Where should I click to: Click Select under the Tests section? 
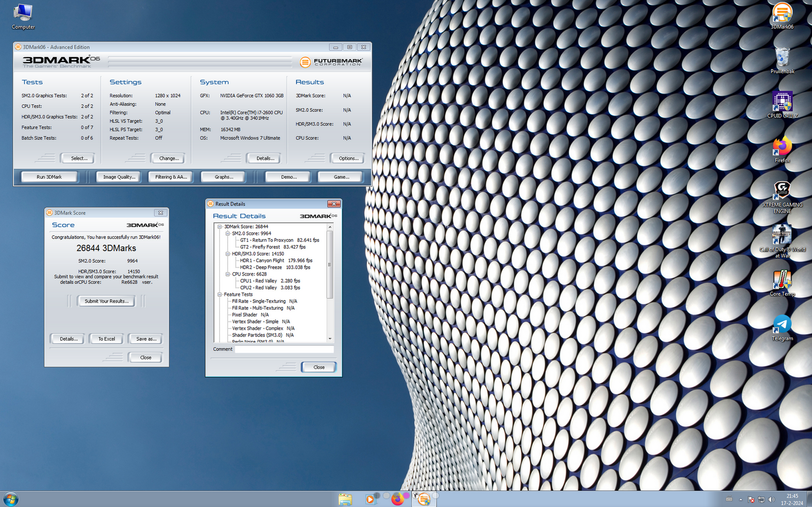(79, 158)
